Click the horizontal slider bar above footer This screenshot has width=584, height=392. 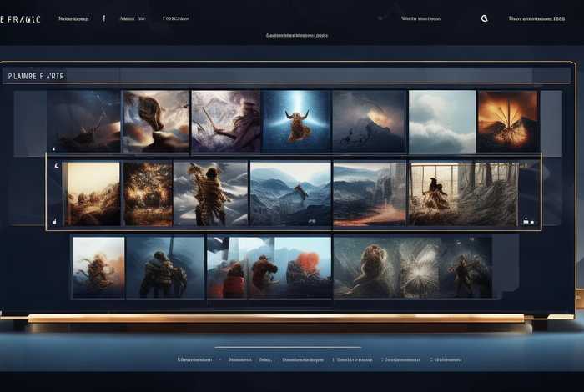(x=288, y=348)
